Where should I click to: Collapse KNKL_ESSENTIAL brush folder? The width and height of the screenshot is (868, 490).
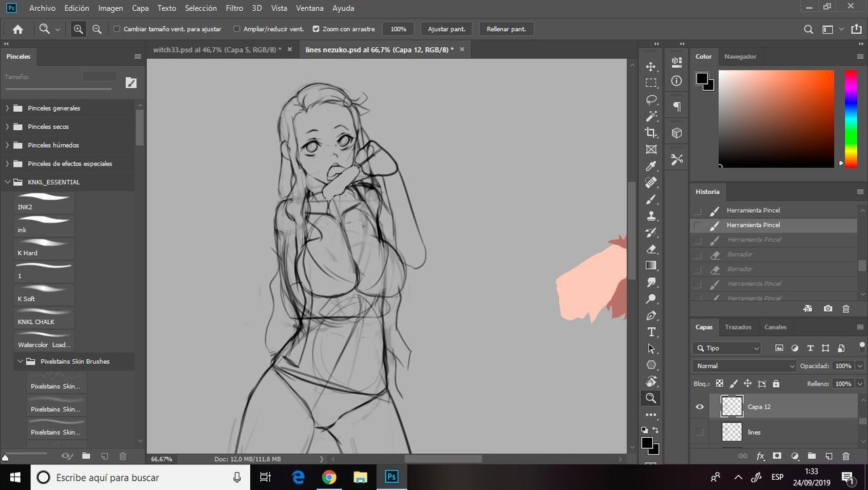coord(7,182)
